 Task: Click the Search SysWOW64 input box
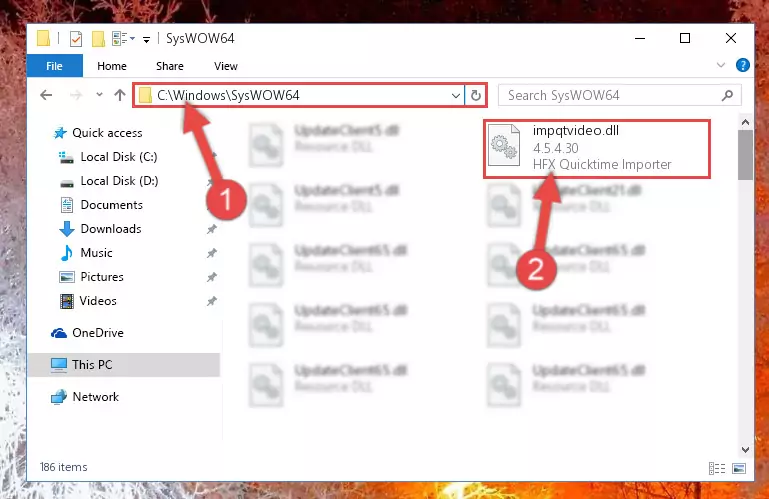click(x=612, y=95)
